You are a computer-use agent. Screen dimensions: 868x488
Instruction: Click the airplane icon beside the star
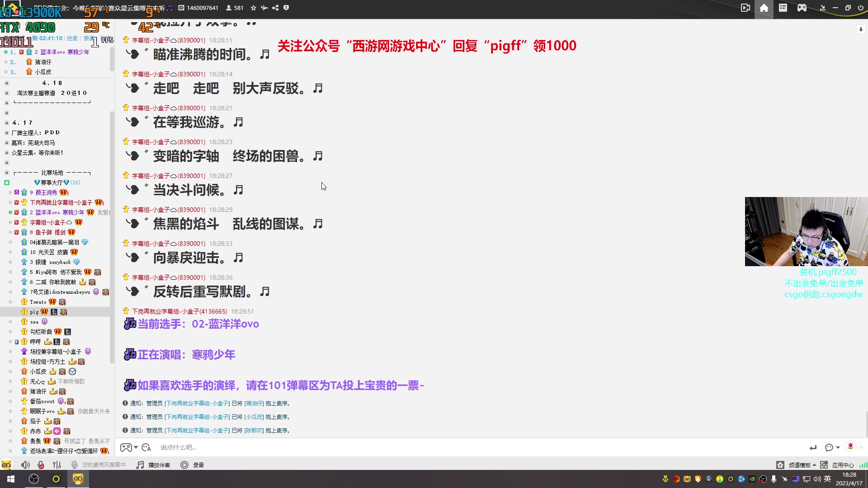[264, 8]
